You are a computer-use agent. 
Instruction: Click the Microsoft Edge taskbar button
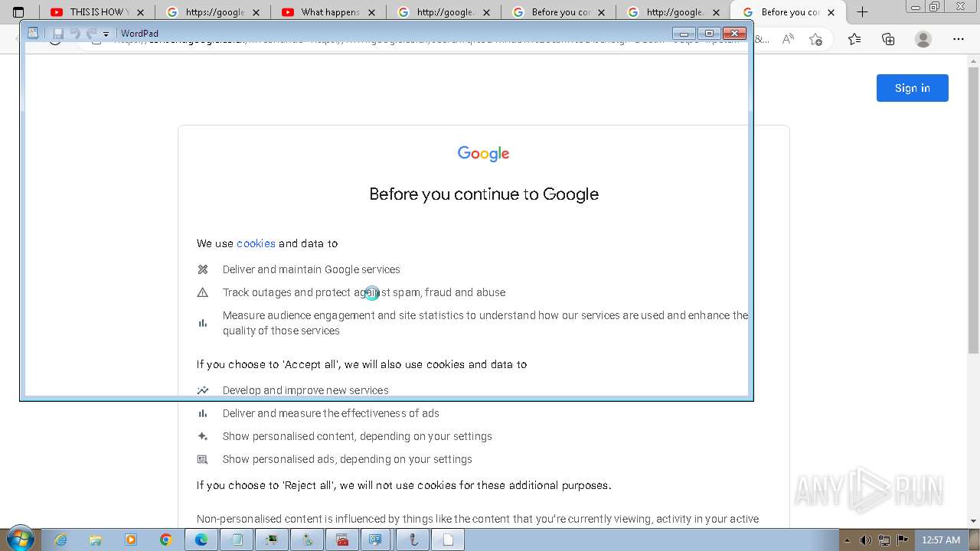click(201, 540)
